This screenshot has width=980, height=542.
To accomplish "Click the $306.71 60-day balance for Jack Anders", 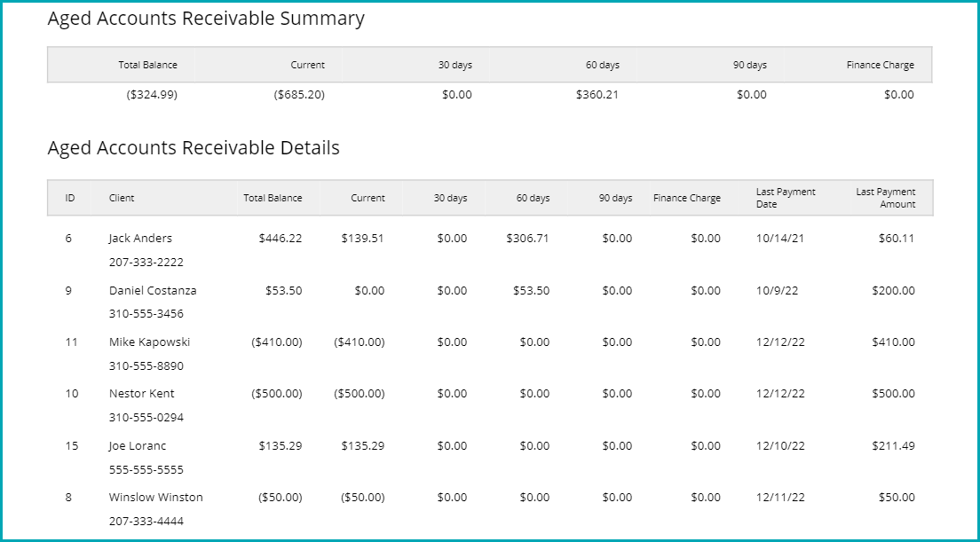I will 527,239.
